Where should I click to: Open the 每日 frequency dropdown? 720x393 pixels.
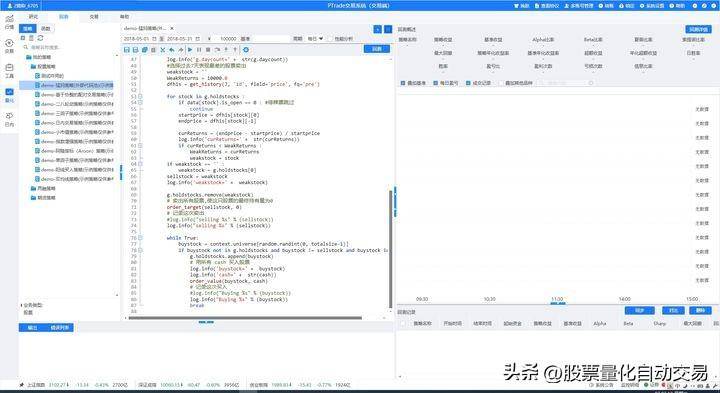[315, 39]
